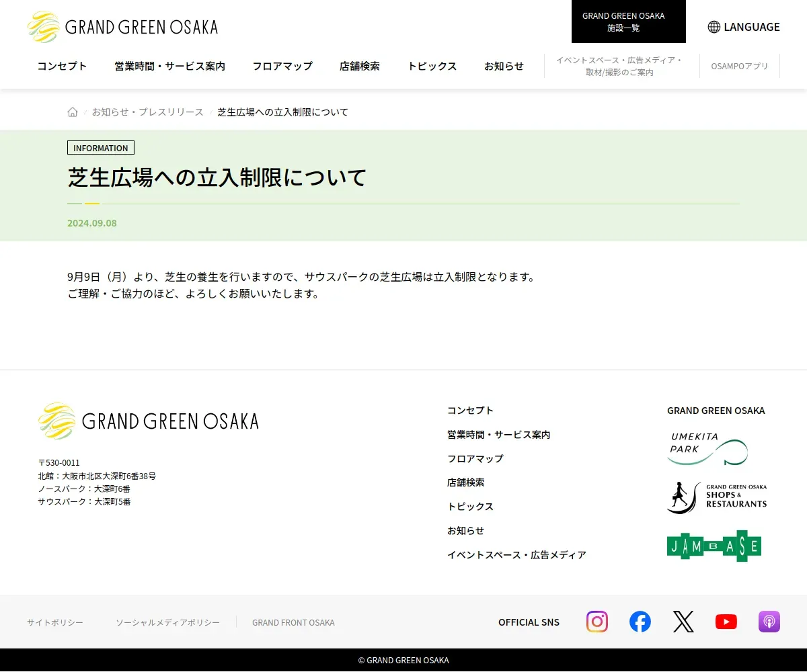807x672 pixels.
Task: Click the Umekita Park logo
Action: pyautogui.click(x=707, y=449)
